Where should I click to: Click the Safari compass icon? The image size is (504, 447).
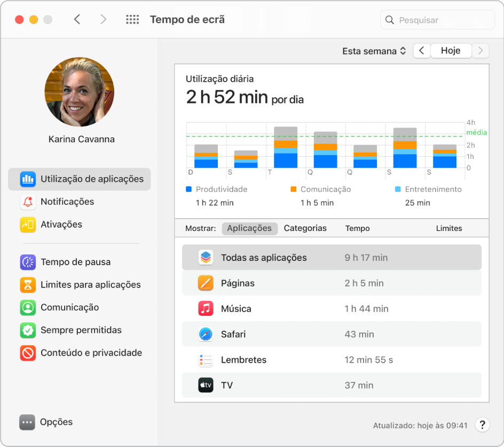[206, 334]
